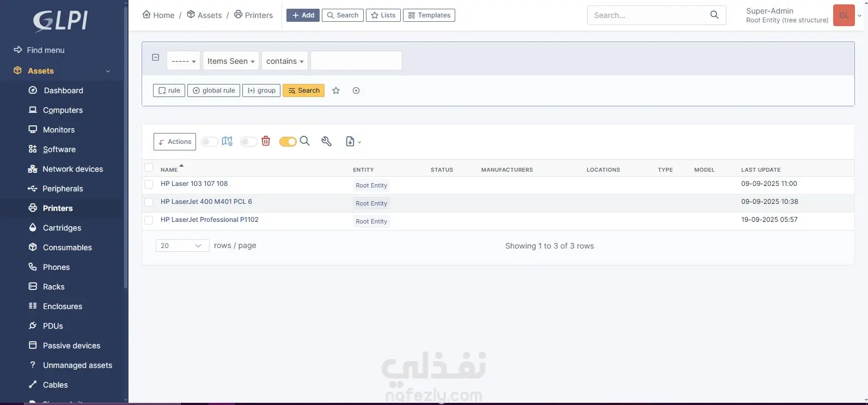This screenshot has width=868, height=405.
Task: Click the Computers laptop icon in the sidebar
Action: point(33,110)
